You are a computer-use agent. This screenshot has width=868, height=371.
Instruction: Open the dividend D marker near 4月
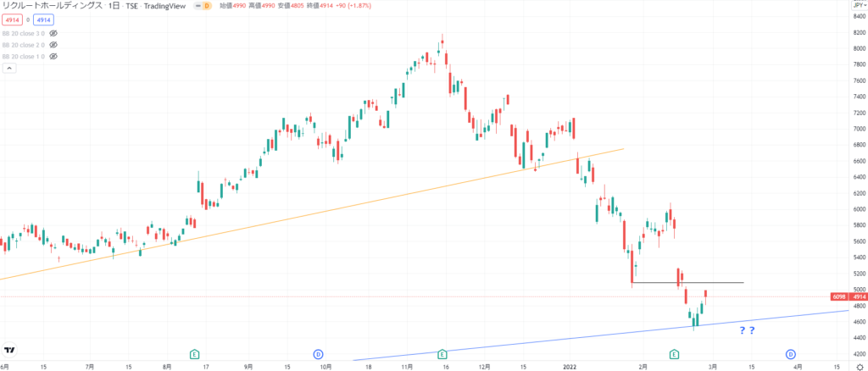(x=791, y=353)
